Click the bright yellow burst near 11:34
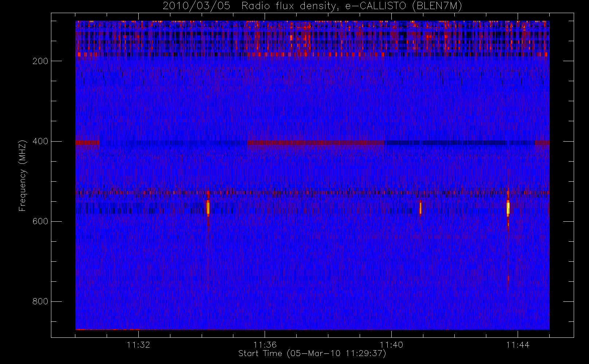This screenshot has width=589, height=364. coord(208,207)
